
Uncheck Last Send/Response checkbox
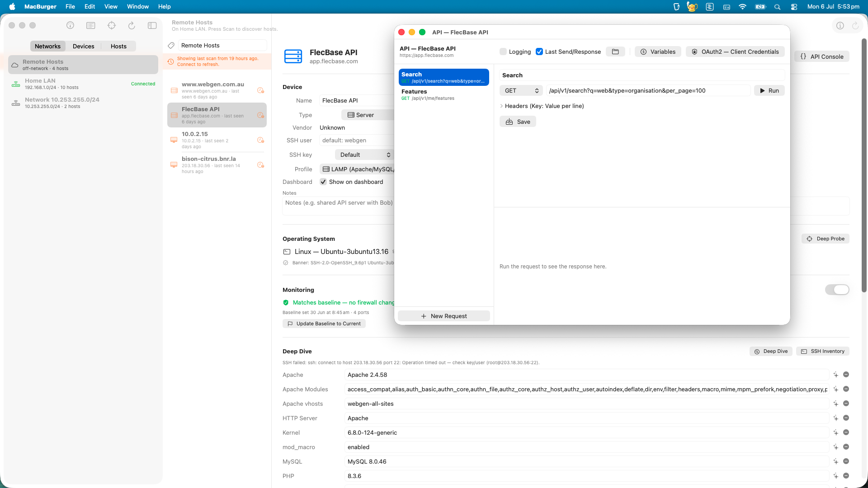tap(539, 52)
